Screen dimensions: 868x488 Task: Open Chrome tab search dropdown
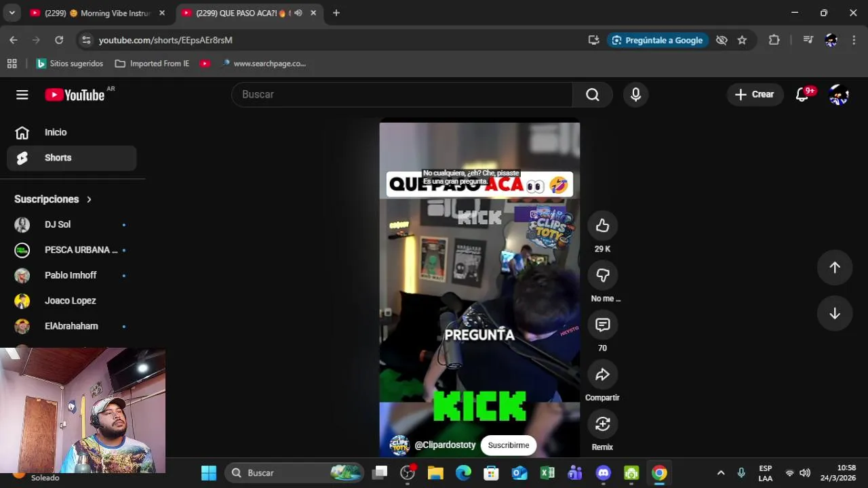pos(12,13)
